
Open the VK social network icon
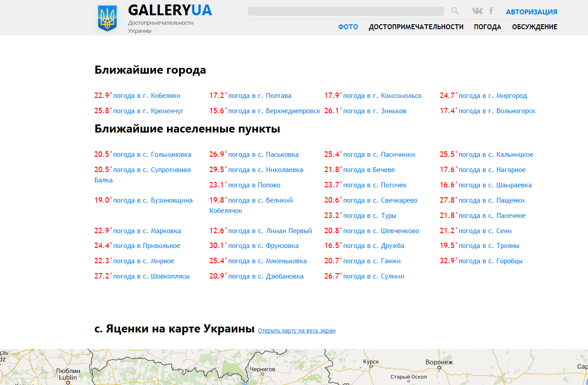click(477, 11)
